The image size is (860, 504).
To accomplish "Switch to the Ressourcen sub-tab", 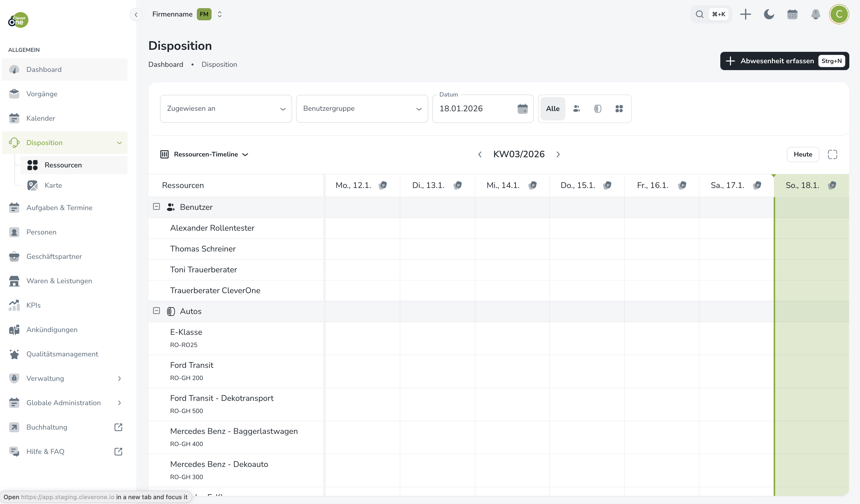I will point(63,165).
